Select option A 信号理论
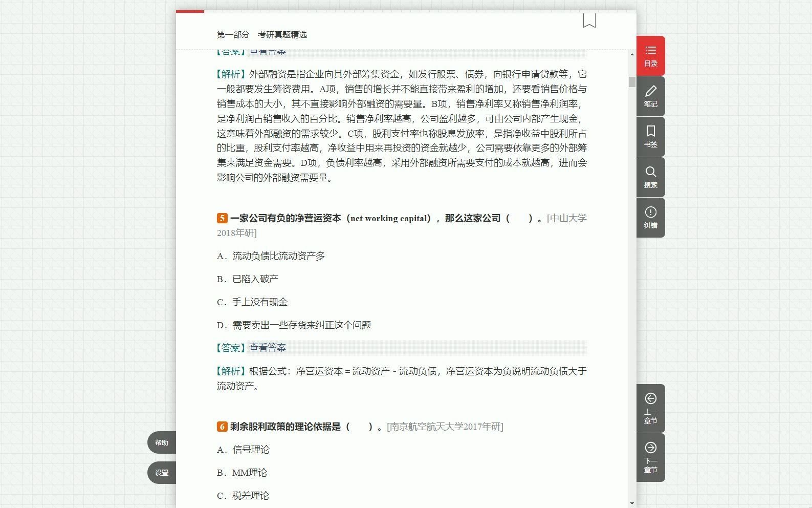The image size is (812, 508). [x=243, y=450]
